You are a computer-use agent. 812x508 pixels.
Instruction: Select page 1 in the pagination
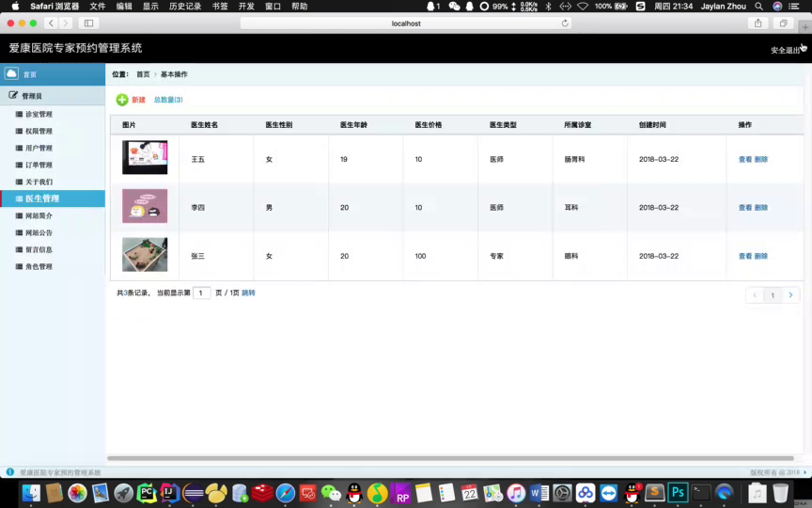coord(773,295)
